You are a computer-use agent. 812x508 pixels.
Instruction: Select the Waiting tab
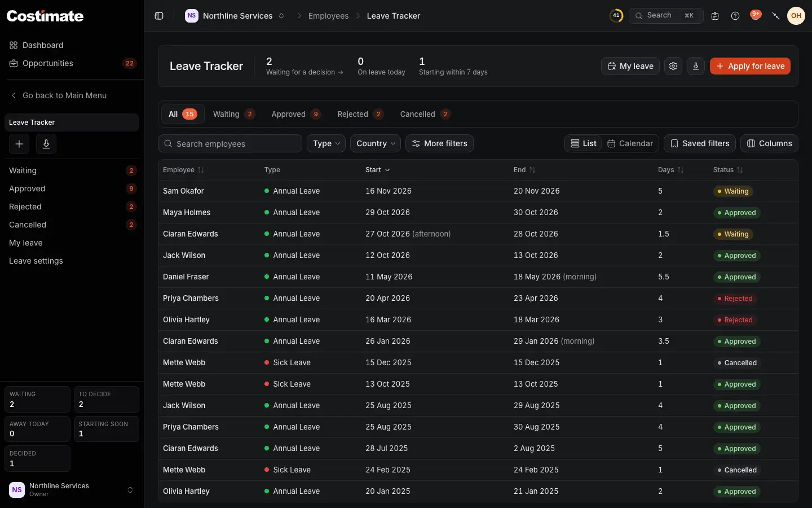point(233,114)
